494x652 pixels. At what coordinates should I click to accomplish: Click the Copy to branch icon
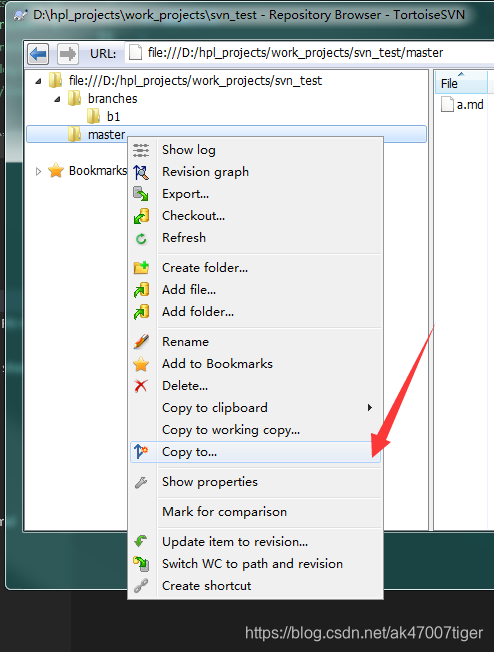141,452
